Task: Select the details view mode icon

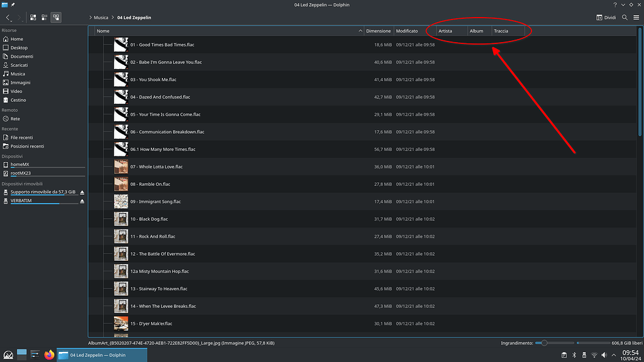Action: [55, 18]
